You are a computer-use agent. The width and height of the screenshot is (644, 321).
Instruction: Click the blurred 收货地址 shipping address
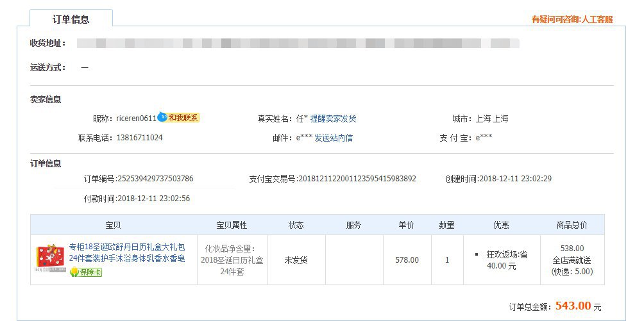click(x=298, y=44)
